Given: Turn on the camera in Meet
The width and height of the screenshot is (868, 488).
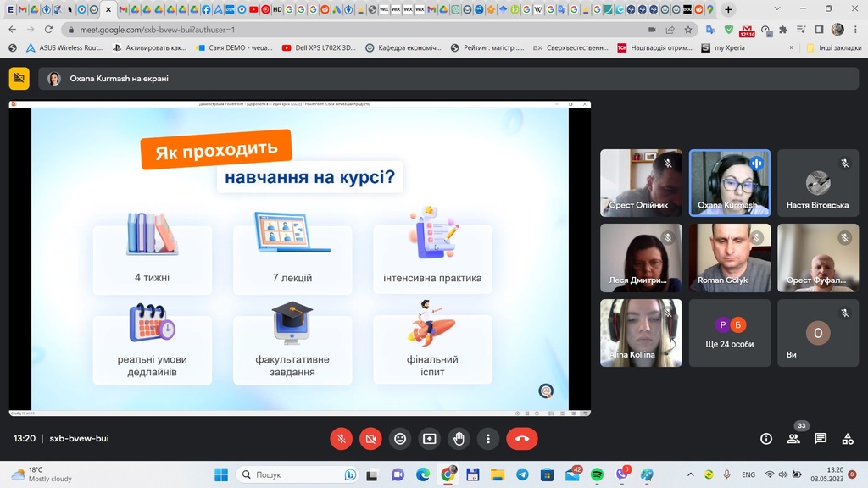Looking at the screenshot, I should [370, 439].
